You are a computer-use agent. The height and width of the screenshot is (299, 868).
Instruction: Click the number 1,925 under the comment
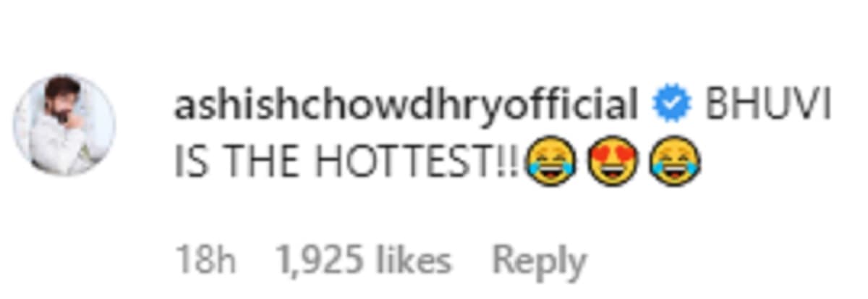[x=319, y=261]
